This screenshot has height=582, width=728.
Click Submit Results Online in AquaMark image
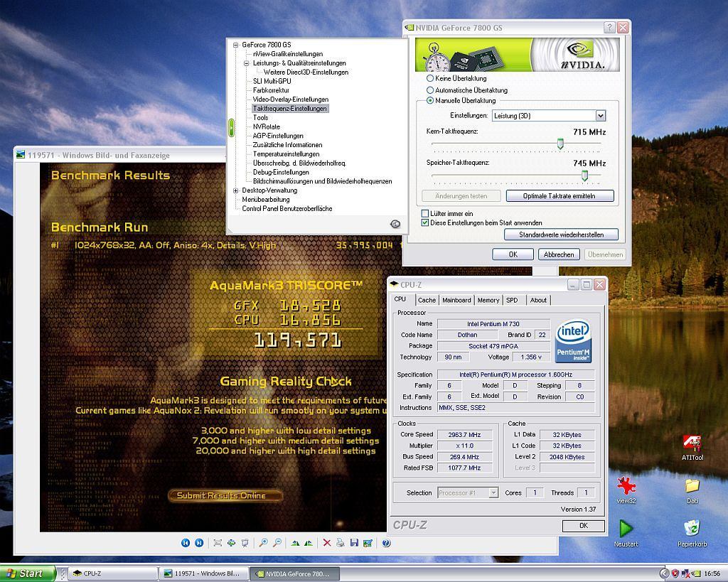(225, 496)
